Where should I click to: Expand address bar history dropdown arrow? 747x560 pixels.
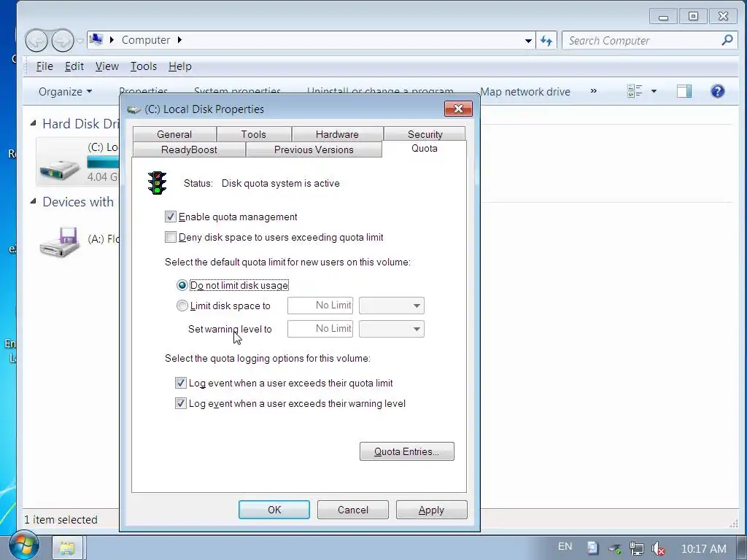click(528, 41)
